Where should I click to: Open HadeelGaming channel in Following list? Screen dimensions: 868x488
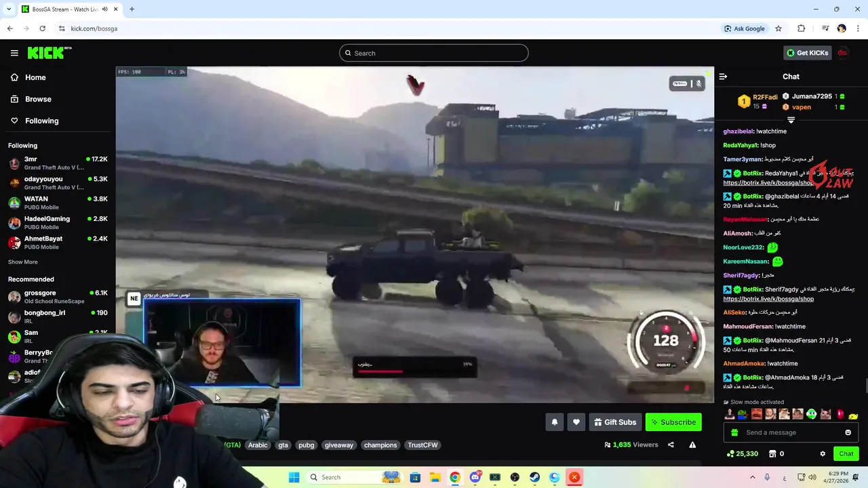coord(58,222)
